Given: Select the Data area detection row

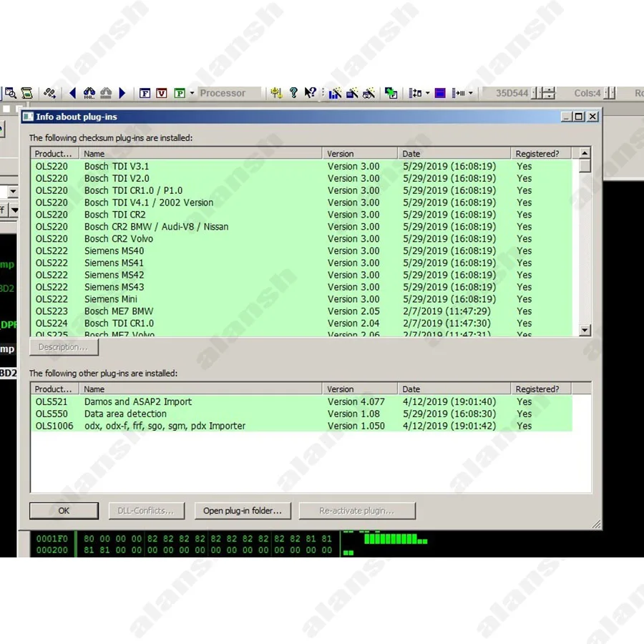Looking at the screenshot, I should 301,414.
